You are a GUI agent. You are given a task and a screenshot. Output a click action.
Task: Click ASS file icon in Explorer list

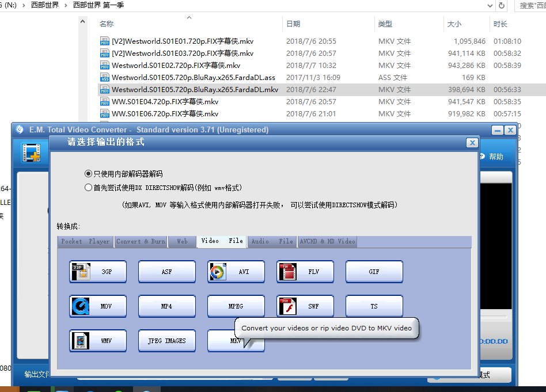pos(105,77)
